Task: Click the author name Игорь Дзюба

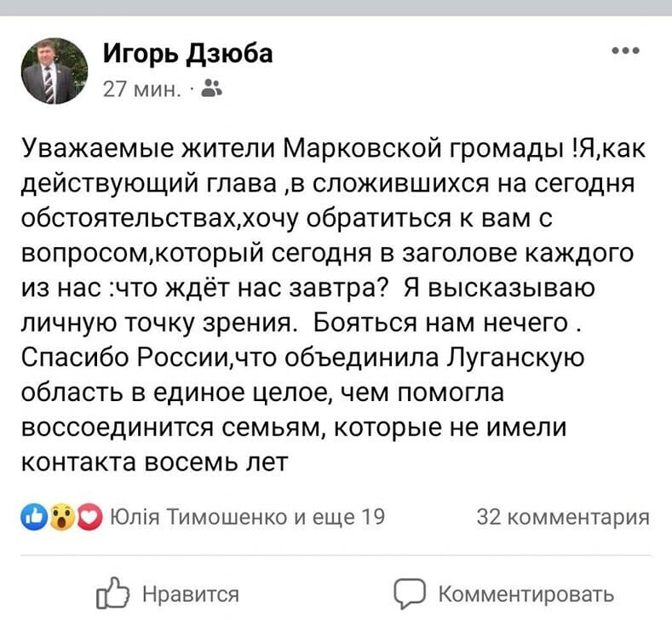Action: [x=187, y=54]
